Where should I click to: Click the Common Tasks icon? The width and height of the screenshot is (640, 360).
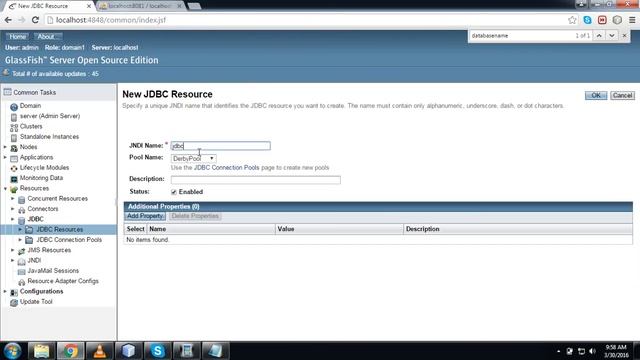coord(7,92)
